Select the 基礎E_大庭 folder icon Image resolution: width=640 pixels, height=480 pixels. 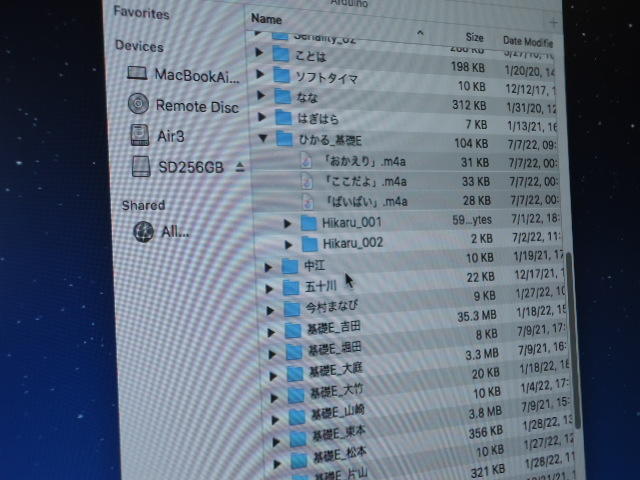point(295,373)
